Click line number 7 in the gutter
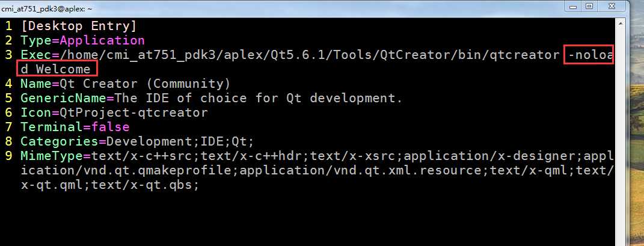 click(10, 127)
